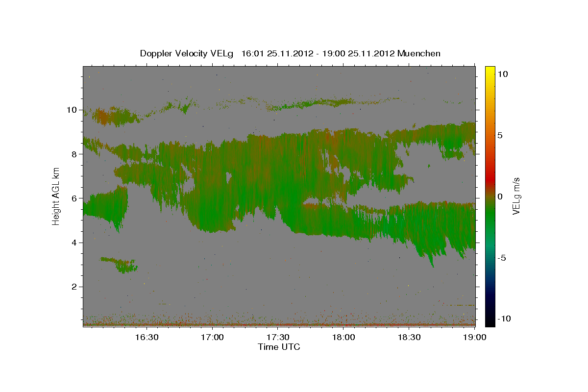Click the height axis label 10

coord(72,110)
